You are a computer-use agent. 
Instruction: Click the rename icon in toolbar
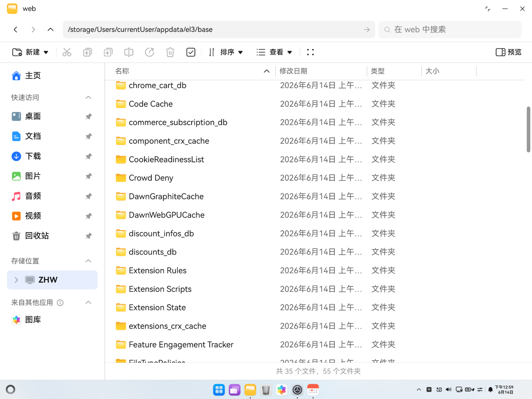tap(129, 52)
